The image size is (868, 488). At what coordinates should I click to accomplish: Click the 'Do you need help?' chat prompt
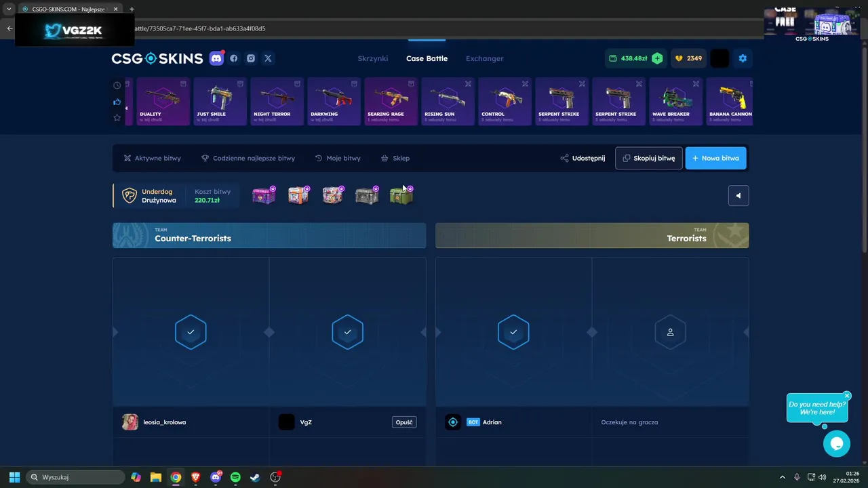tap(816, 408)
